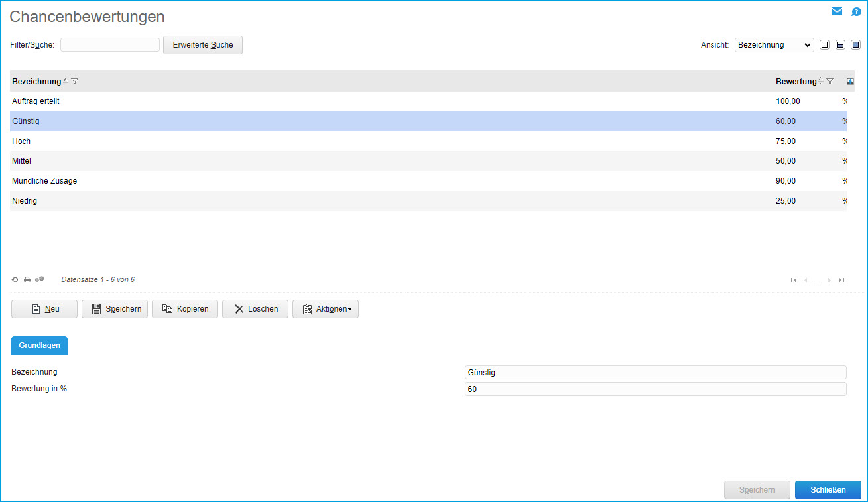868x502 pixels.
Task: Jump to the last page of records
Action: pyautogui.click(x=841, y=281)
